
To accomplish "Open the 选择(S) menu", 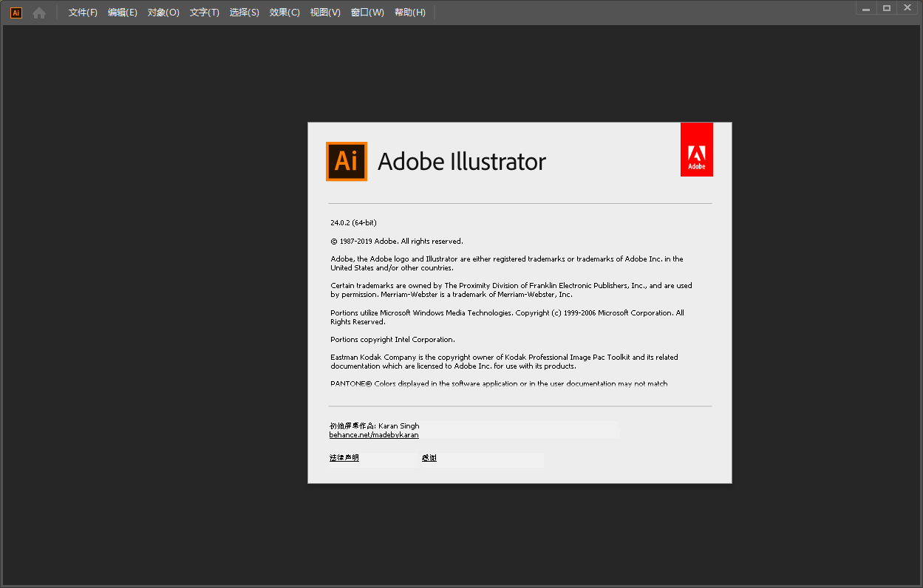I will click(x=245, y=13).
